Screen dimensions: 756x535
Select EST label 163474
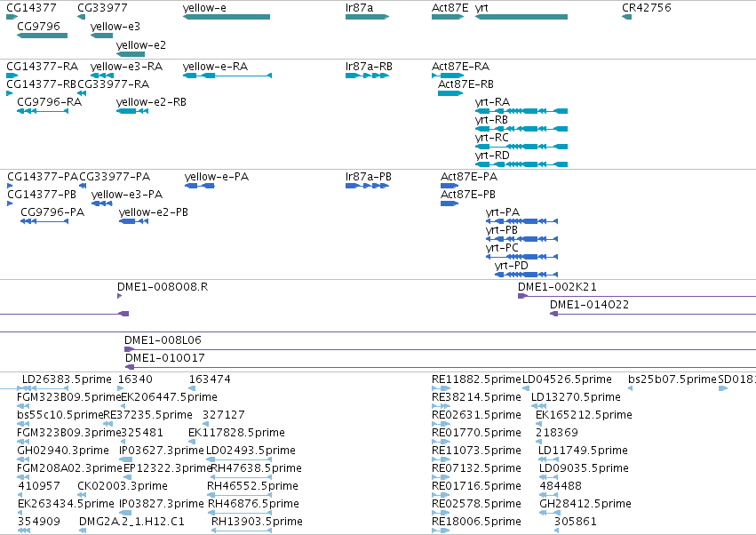click(210, 379)
